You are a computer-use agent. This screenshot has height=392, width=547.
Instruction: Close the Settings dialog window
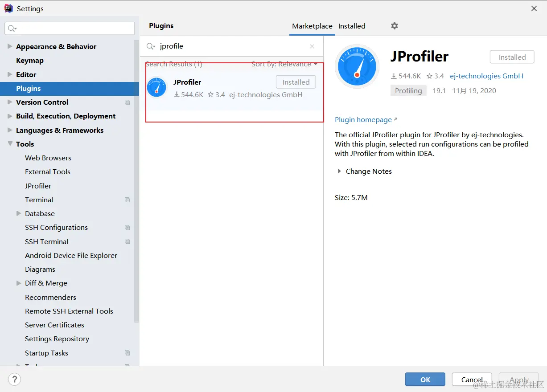[534, 8]
